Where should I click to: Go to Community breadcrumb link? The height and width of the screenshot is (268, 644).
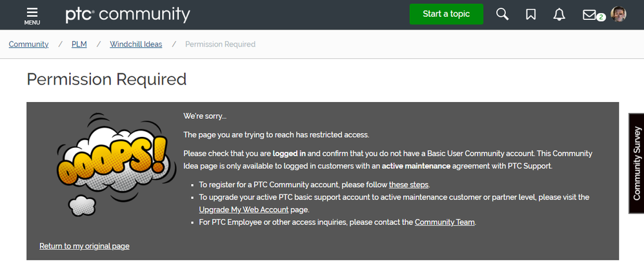tap(28, 45)
